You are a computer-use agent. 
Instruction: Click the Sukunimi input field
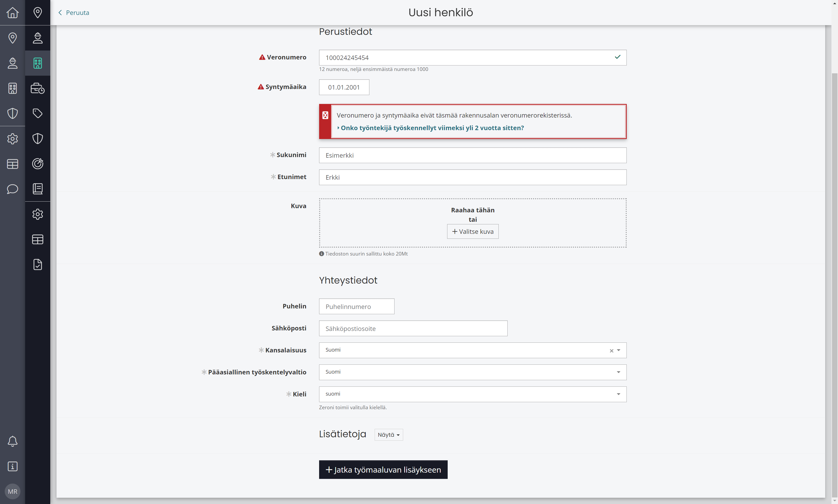(x=473, y=155)
